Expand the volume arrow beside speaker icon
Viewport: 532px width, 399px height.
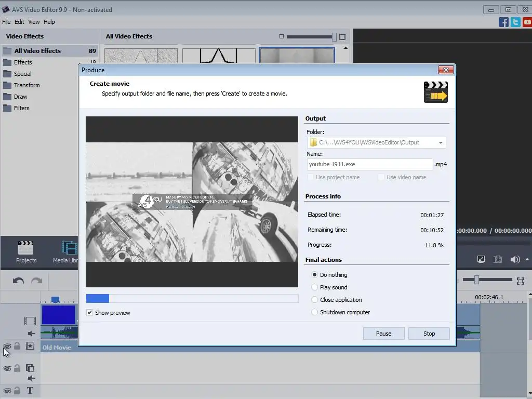pos(527,260)
